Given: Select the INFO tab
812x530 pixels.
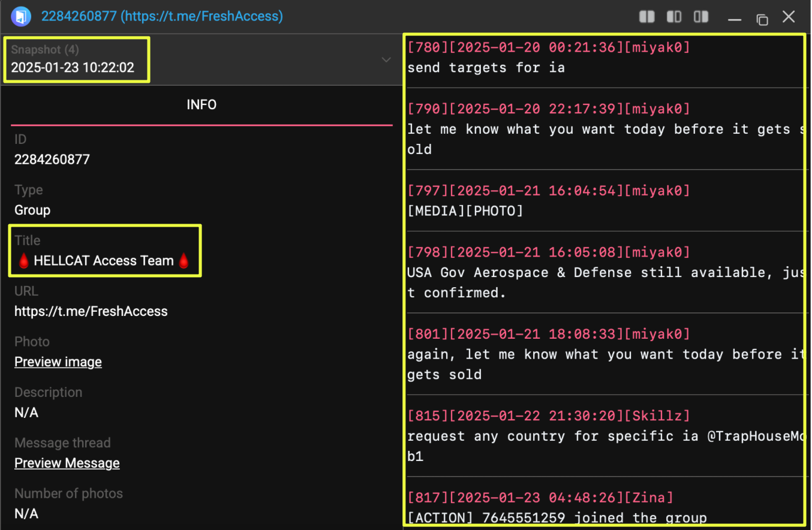Looking at the screenshot, I should 202,105.
